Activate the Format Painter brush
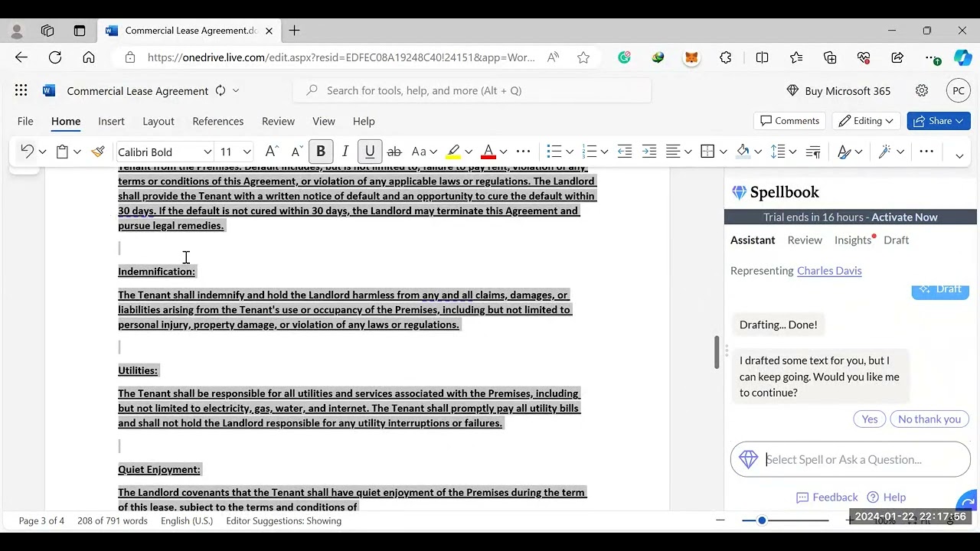This screenshot has height=551, width=980. pyautogui.click(x=97, y=152)
